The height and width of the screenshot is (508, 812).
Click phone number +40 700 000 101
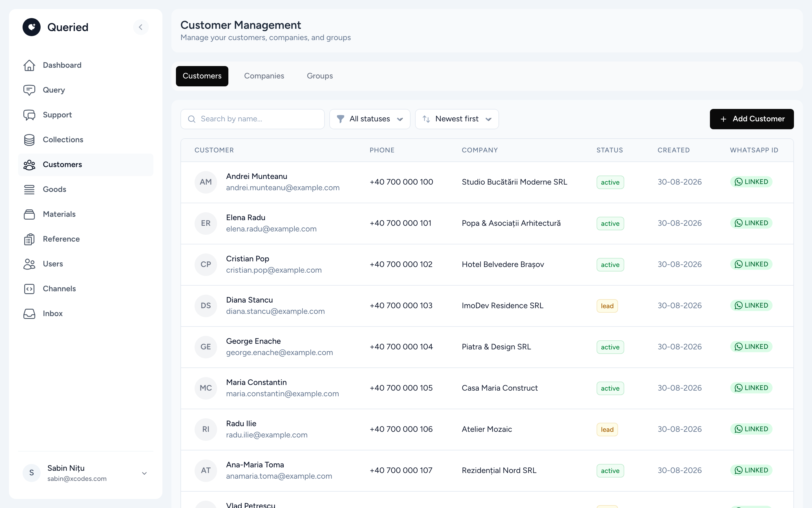401,223
